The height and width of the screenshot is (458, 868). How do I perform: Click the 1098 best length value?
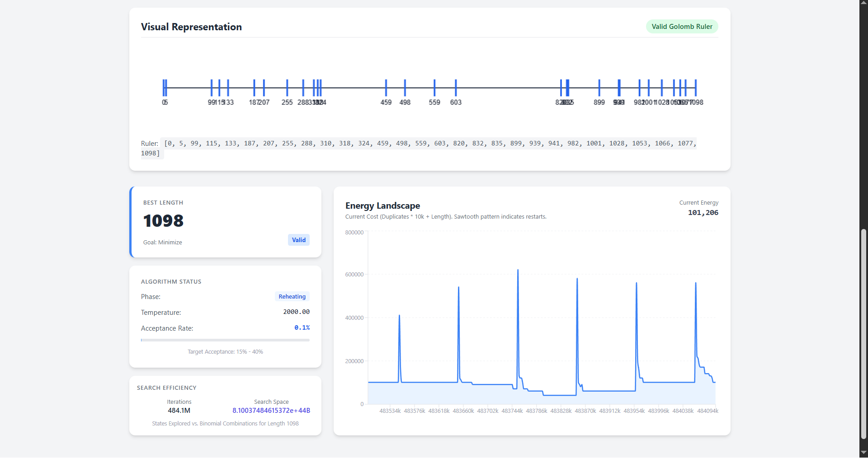(163, 220)
